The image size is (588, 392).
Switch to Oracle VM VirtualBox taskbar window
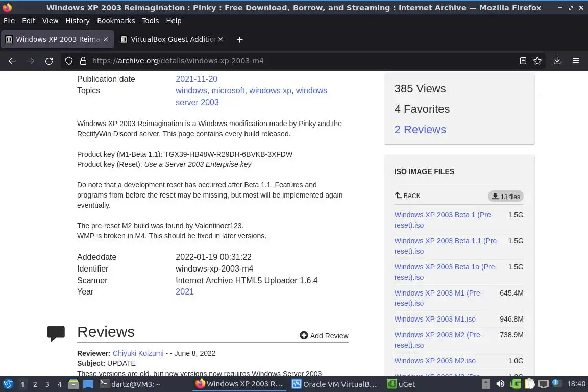pyautogui.click(x=335, y=384)
